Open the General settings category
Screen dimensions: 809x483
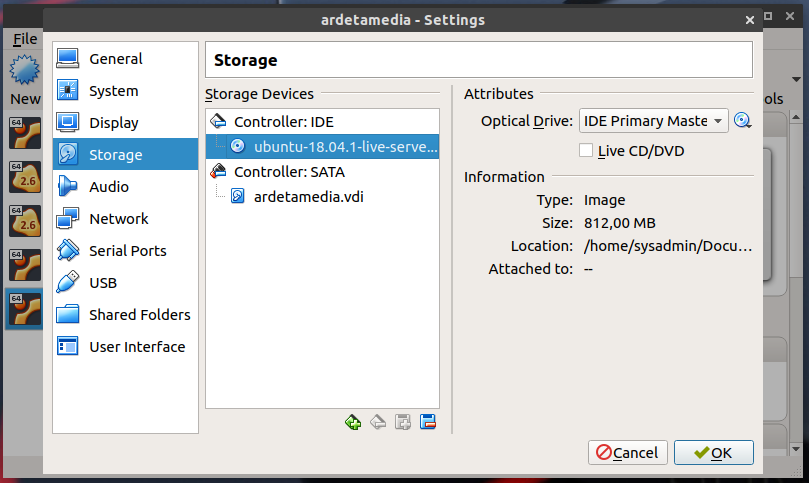[115, 59]
